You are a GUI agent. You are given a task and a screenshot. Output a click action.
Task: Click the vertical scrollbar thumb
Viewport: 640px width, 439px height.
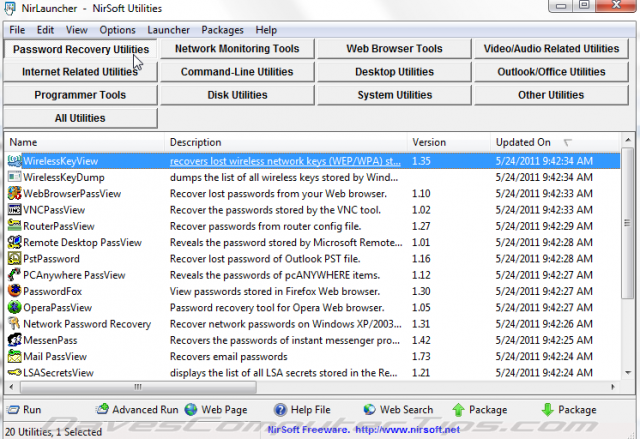[x=628, y=223]
